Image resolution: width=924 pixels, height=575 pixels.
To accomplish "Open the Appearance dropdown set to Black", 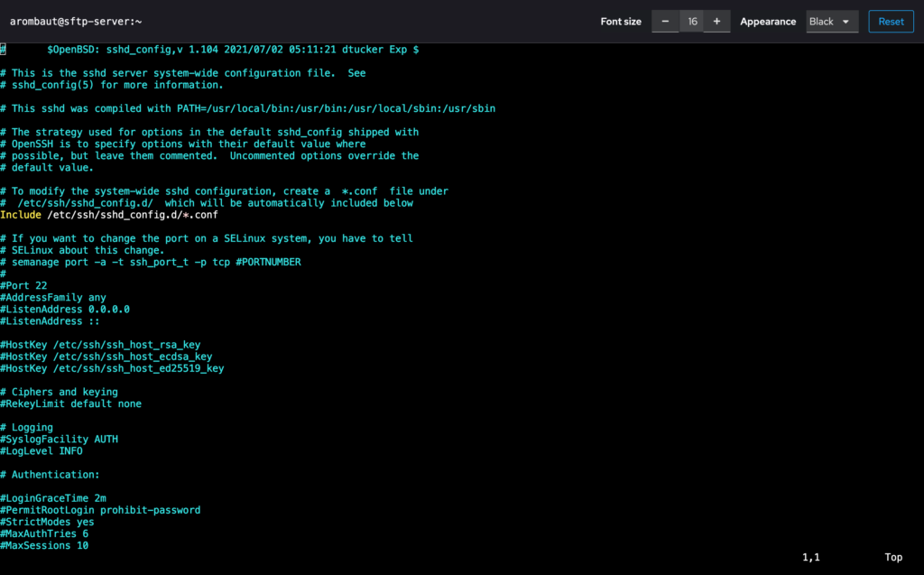I will 833,22.
